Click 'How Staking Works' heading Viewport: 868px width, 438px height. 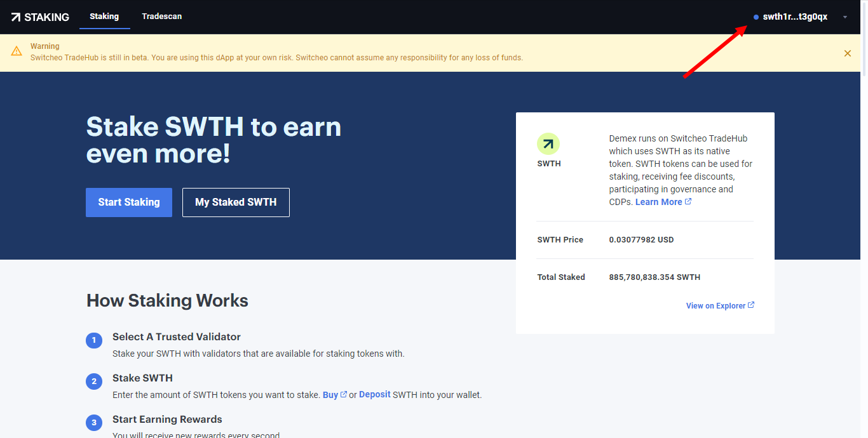point(167,300)
